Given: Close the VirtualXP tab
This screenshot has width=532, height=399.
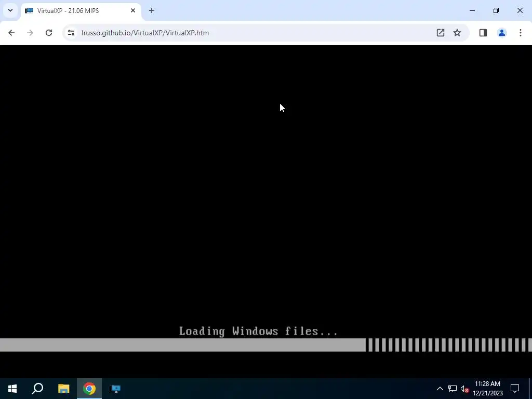Looking at the screenshot, I should 133,10.
